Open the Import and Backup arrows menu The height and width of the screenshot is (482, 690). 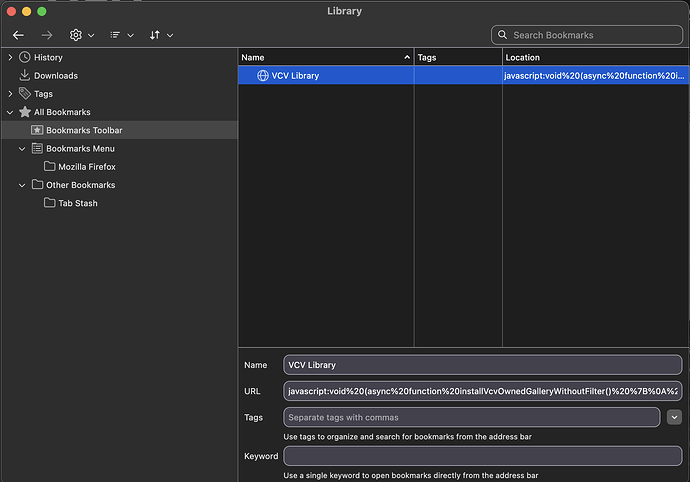pyautogui.click(x=155, y=35)
